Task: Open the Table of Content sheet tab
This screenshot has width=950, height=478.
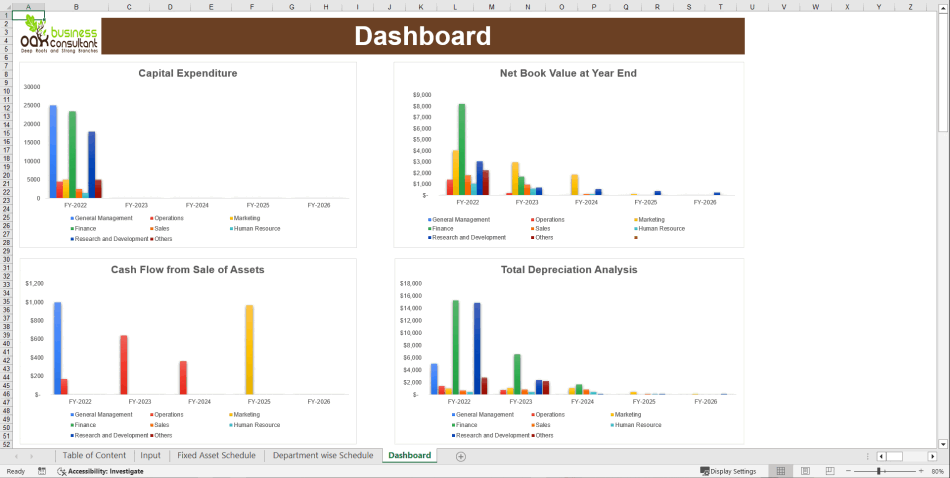Action: click(94, 456)
